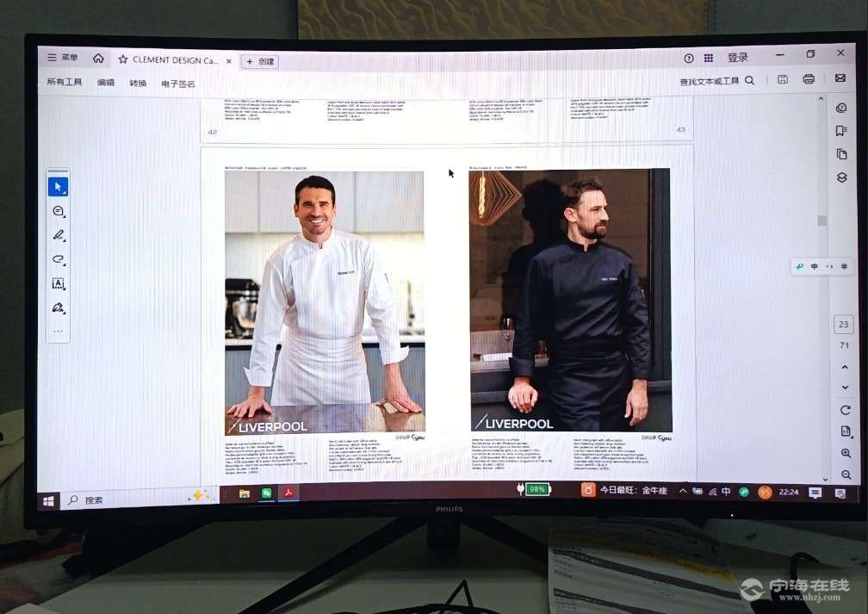Go to the next page with down chevron
Screen dimensions: 868x614
(x=846, y=388)
